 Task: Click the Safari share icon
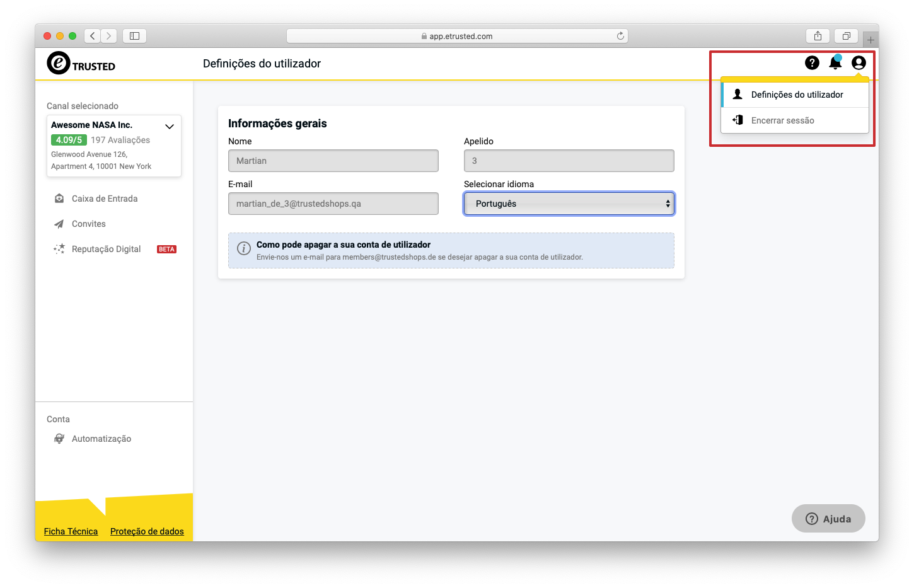[x=818, y=36]
